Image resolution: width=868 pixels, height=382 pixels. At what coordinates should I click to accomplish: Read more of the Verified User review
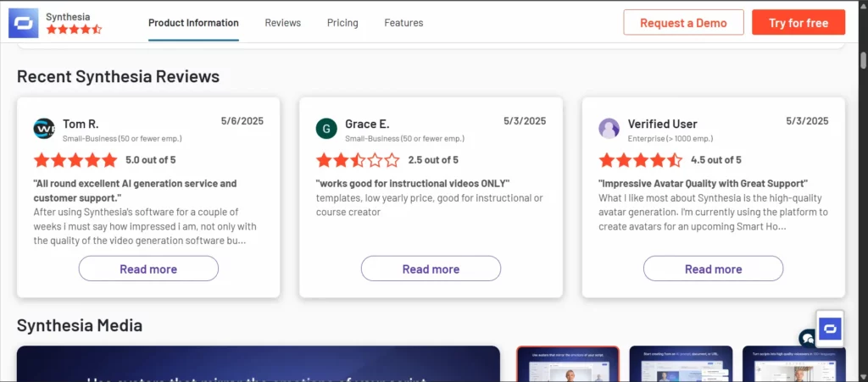click(x=713, y=269)
